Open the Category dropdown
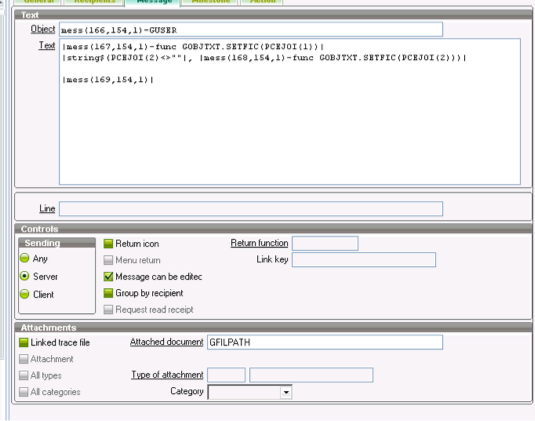This screenshot has width=535, height=421. coord(286,392)
